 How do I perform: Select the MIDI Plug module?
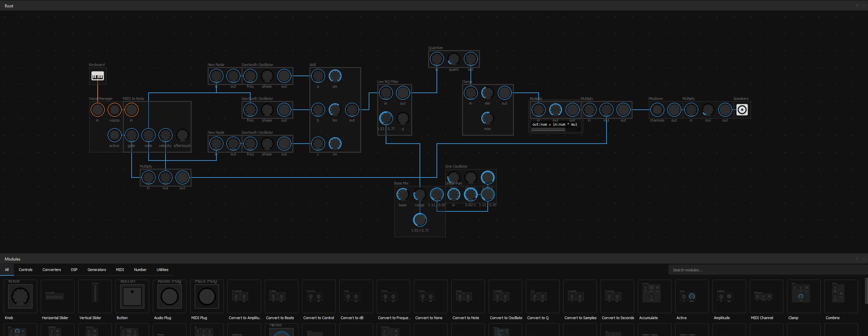[x=207, y=296]
